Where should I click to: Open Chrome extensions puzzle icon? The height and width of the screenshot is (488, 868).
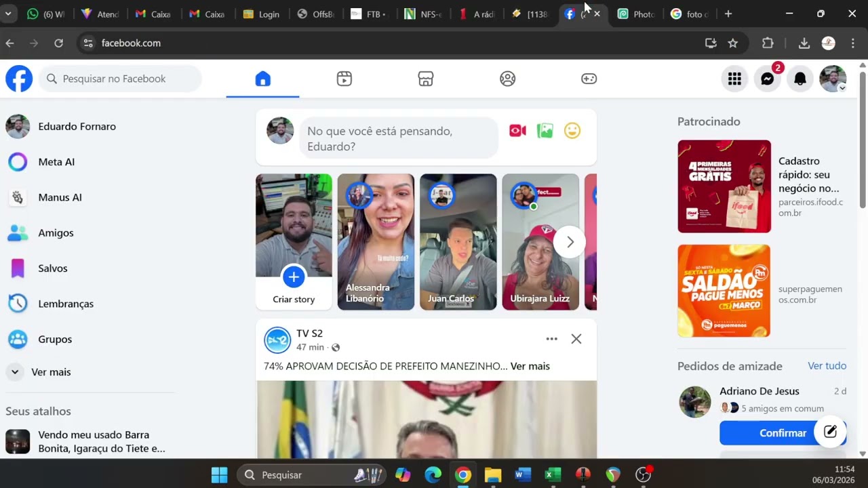768,43
